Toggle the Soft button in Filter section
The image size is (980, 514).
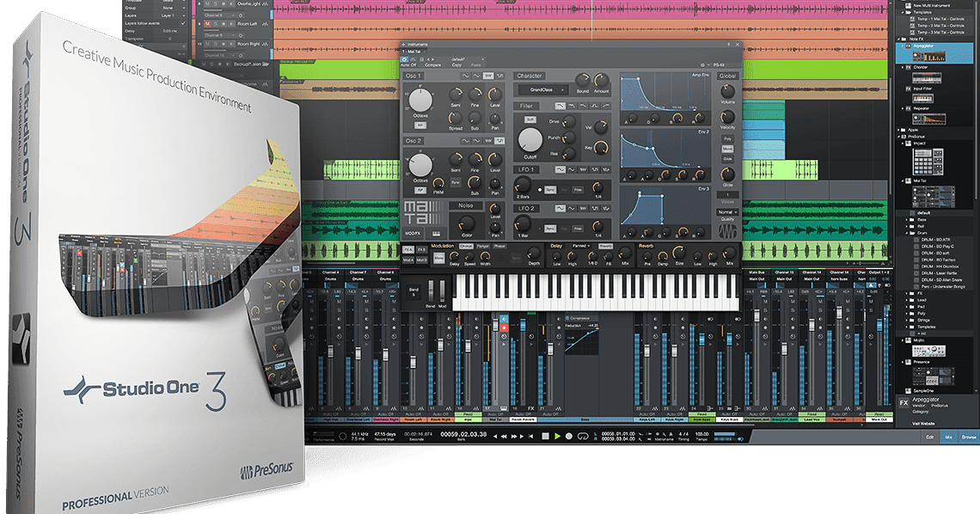pyautogui.click(x=530, y=119)
